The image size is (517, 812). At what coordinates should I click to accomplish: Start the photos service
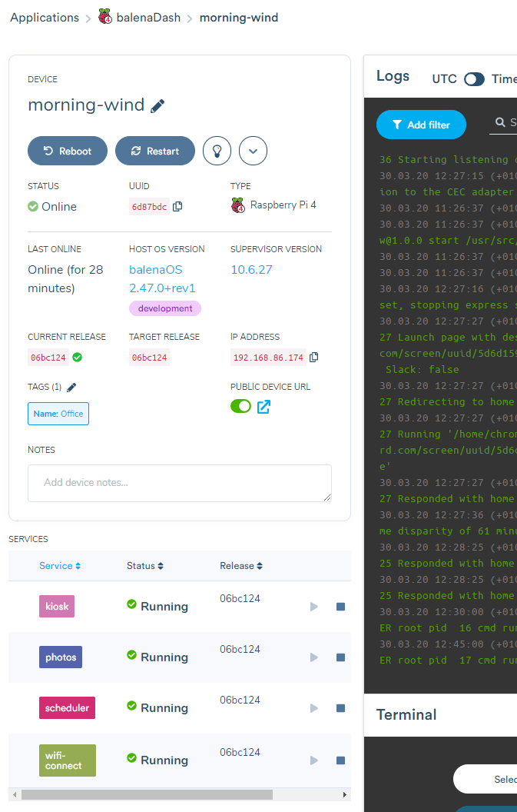313,657
